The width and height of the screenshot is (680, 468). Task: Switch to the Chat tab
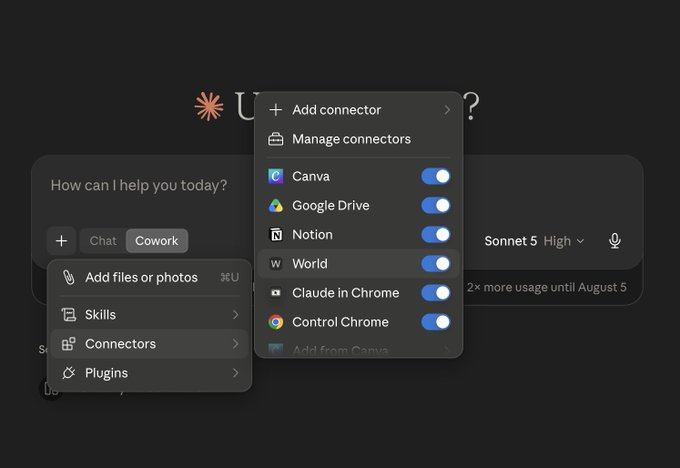point(103,241)
